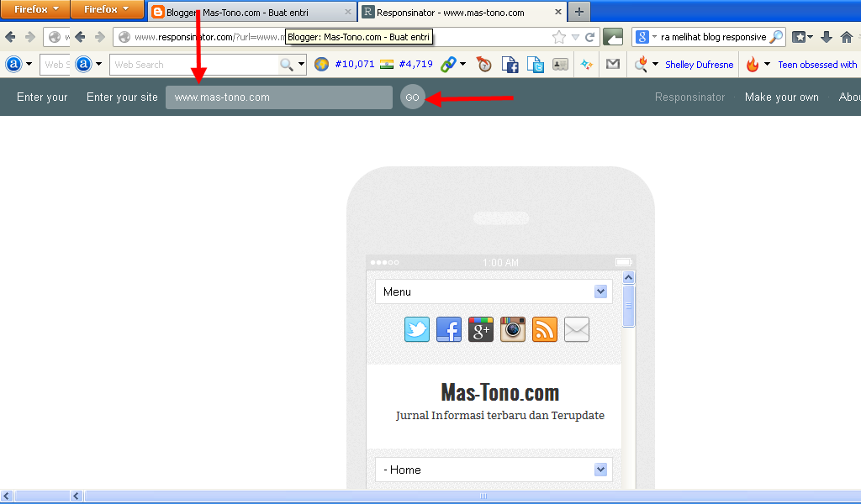This screenshot has height=504, width=861.
Task: Expand the dropdown beside the chain link icon
Action: click(x=463, y=64)
